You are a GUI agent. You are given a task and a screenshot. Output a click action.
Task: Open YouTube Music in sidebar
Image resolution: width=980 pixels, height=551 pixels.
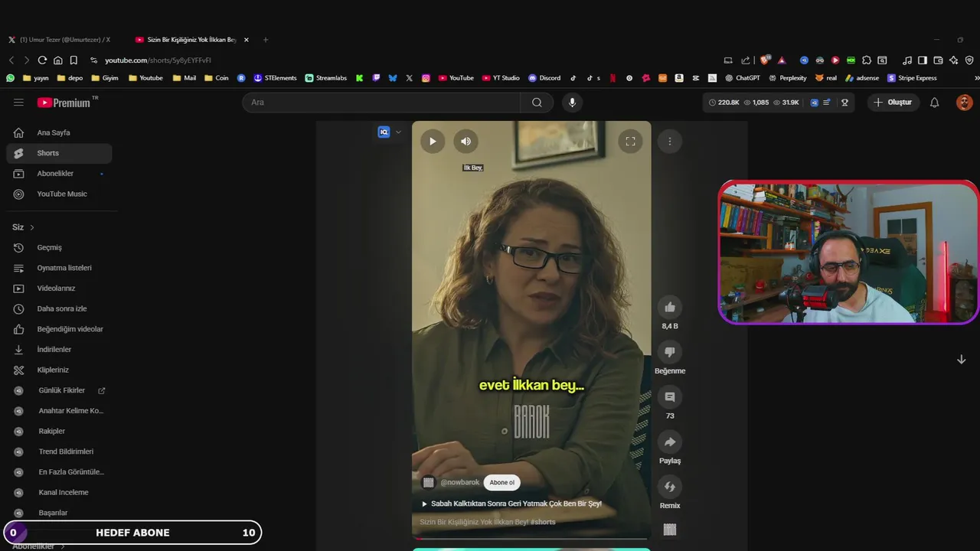pyautogui.click(x=59, y=194)
